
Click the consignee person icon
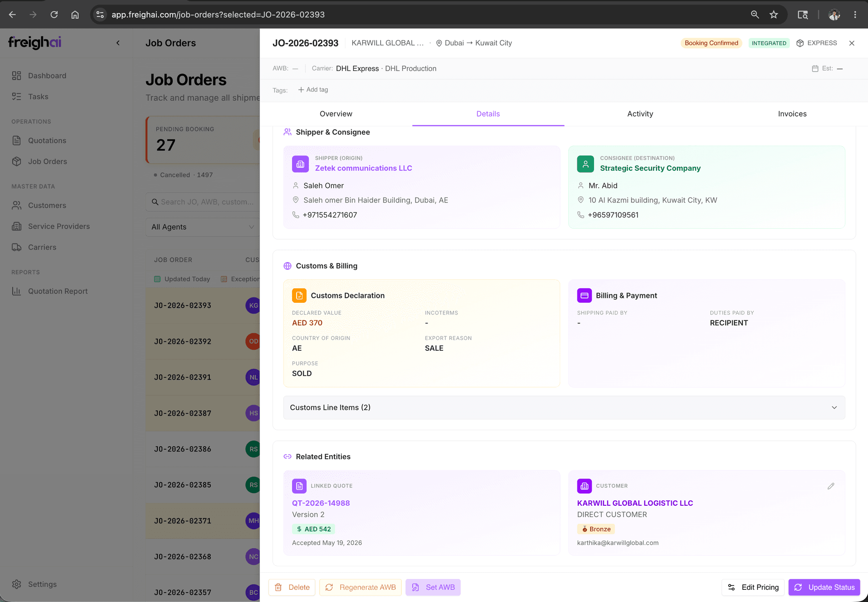click(x=585, y=164)
